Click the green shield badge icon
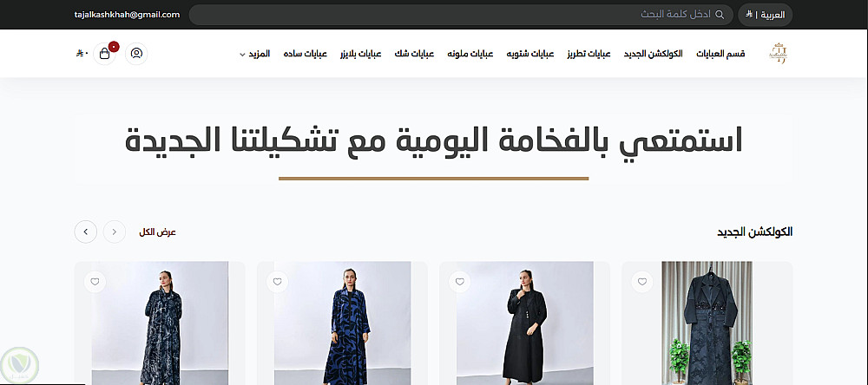Screen dimensions: 868x385 pos(20,365)
